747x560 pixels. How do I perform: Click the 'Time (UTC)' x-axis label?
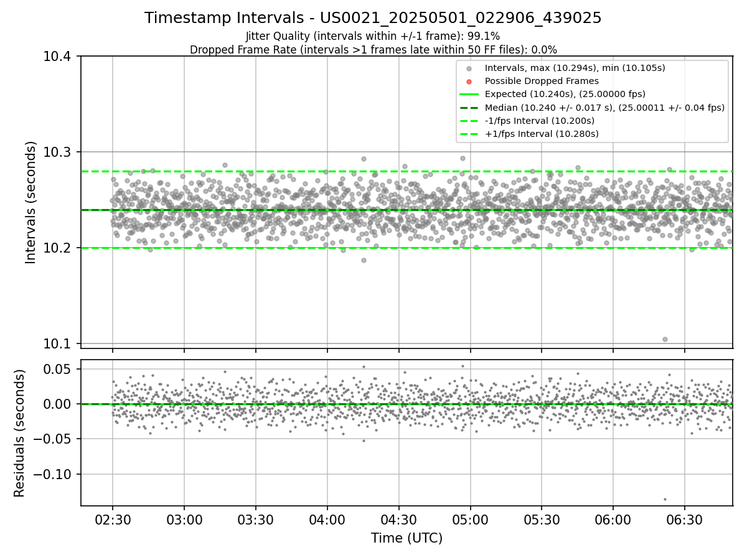[x=406, y=538]
